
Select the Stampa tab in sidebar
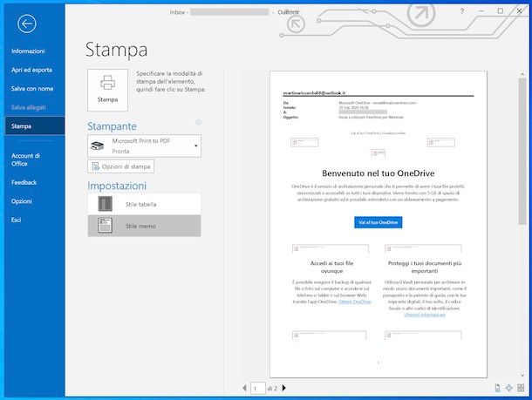pos(34,126)
